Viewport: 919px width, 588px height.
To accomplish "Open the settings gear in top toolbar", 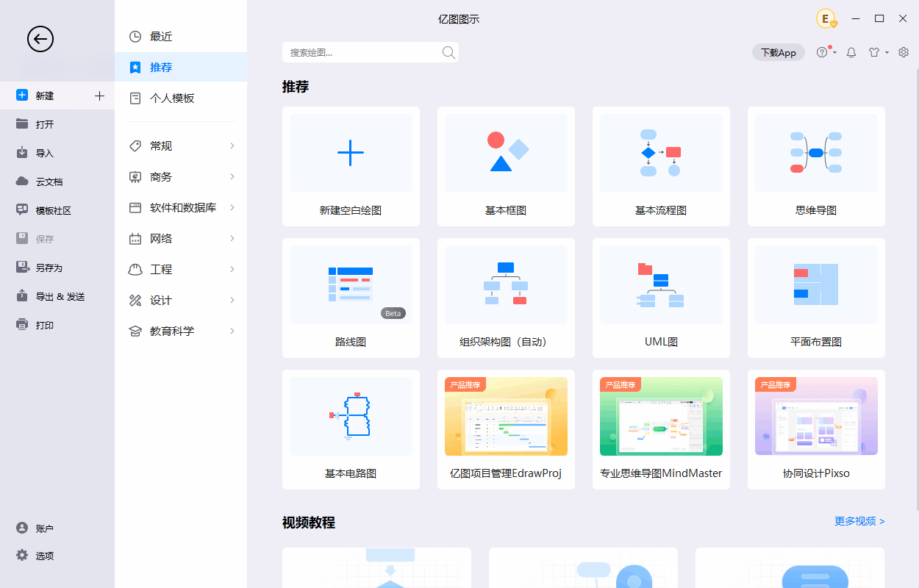I will (x=904, y=52).
